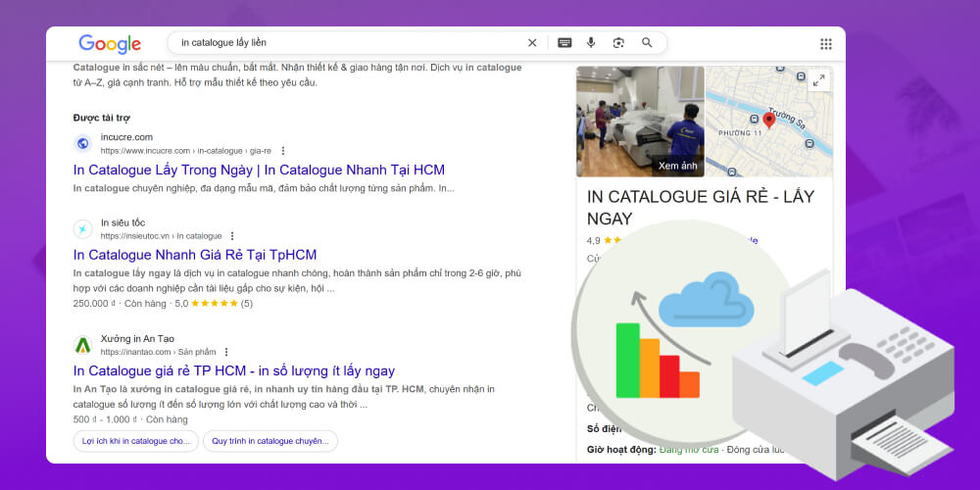Open 'In Catalogue Lấy Trong Ngày' result link
Image resolution: width=980 pixels, height=490 pixels.
click(x=259, y=170)
